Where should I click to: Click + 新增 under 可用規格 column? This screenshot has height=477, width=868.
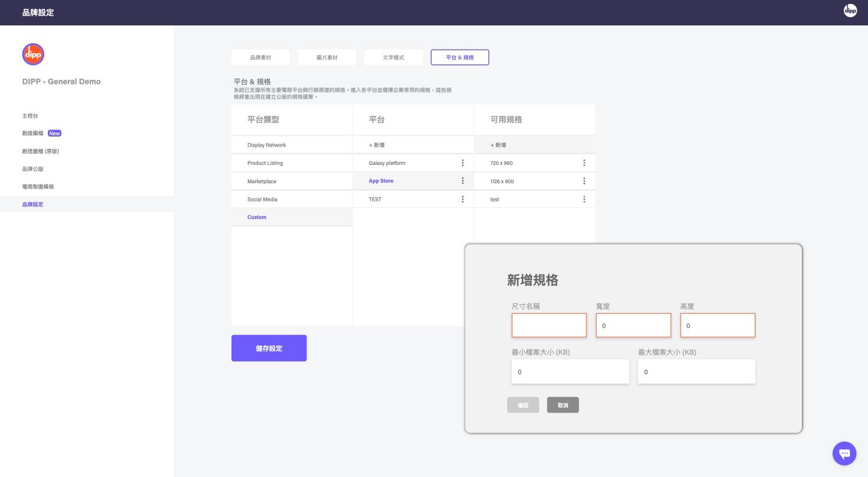pos(534,145)
